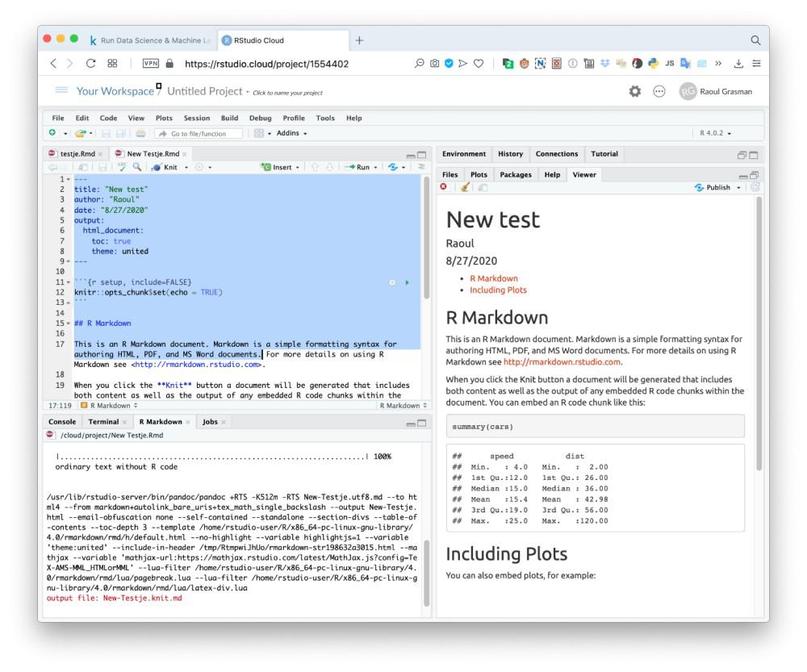Collapse the YAML header fold on line 1
The height and width of the screenshot is (672, 807).
click(x=69, y=180)
